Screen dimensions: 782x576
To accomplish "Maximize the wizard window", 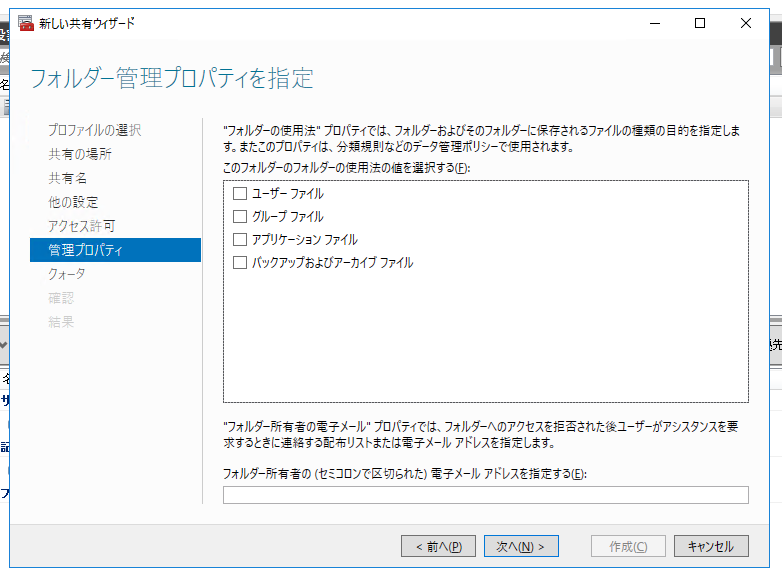I will pos(700,23).
